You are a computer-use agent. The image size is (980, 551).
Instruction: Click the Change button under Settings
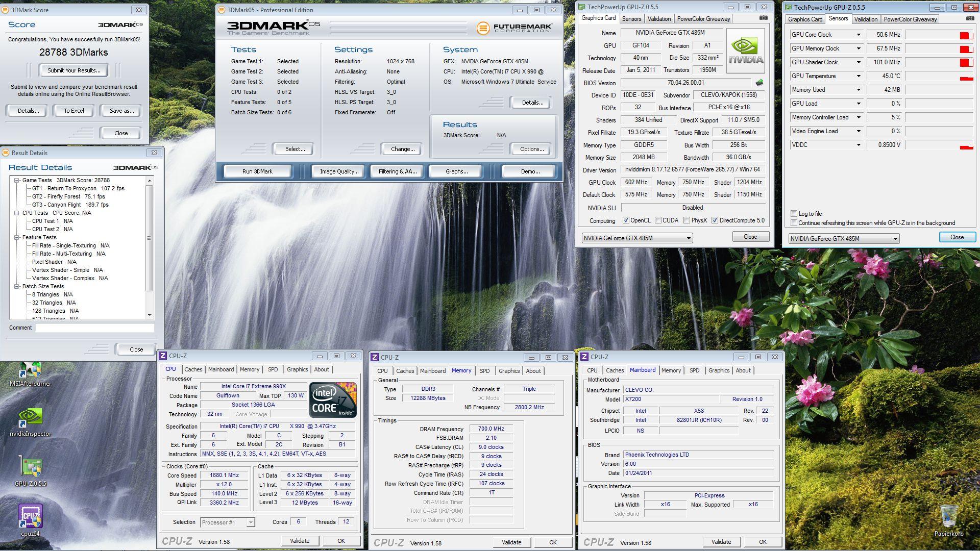pos(403,149)
